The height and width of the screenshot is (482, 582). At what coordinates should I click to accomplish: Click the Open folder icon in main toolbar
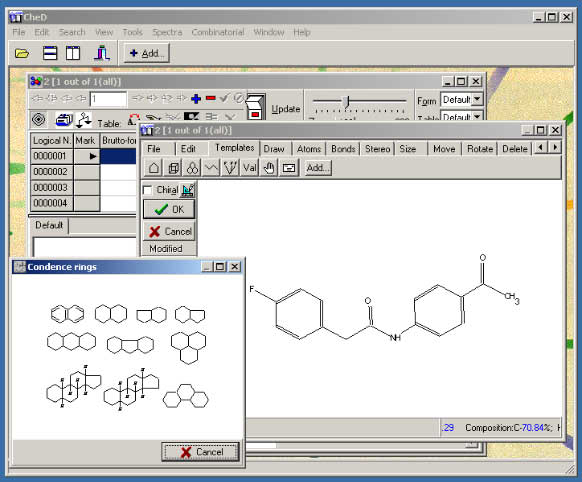(x=22, y=53)
